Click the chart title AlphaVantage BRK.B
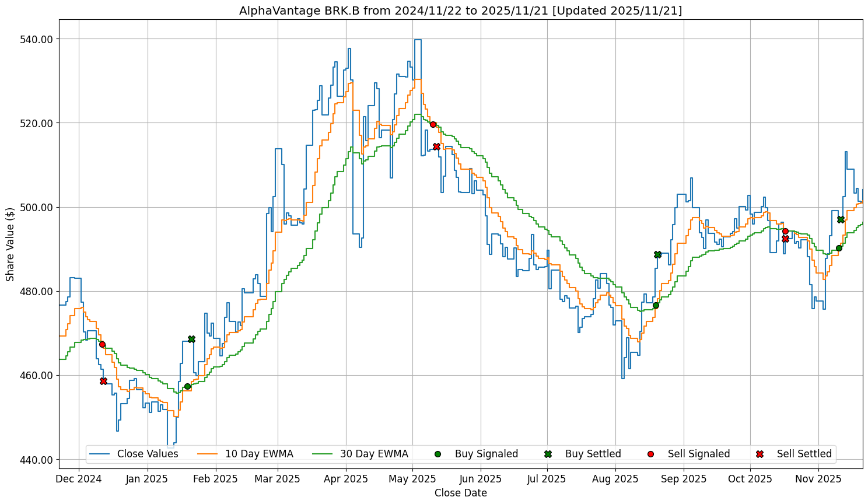The width and height of the screenshot is (868, 504). coord(460,10)
